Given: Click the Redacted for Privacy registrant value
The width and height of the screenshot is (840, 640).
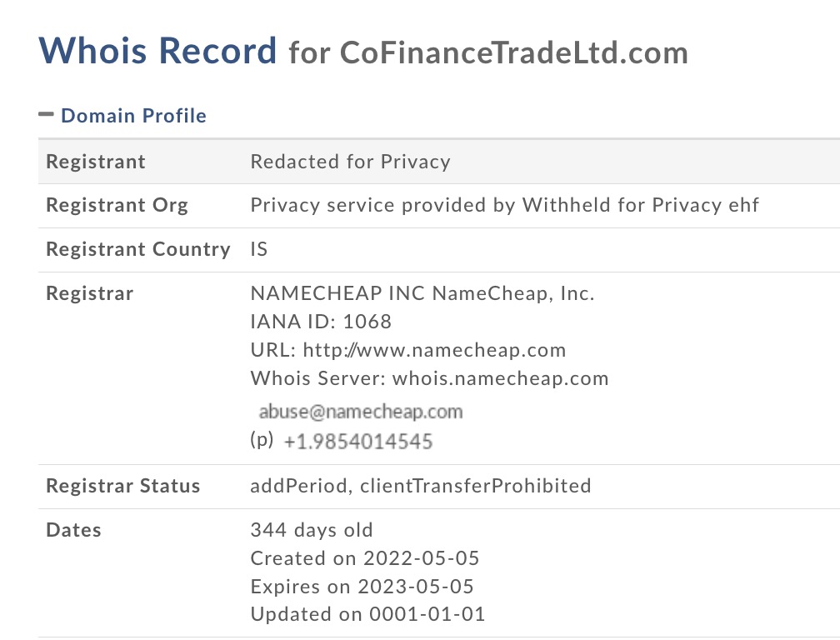Looking at the screenshot, I should [350, 162].
